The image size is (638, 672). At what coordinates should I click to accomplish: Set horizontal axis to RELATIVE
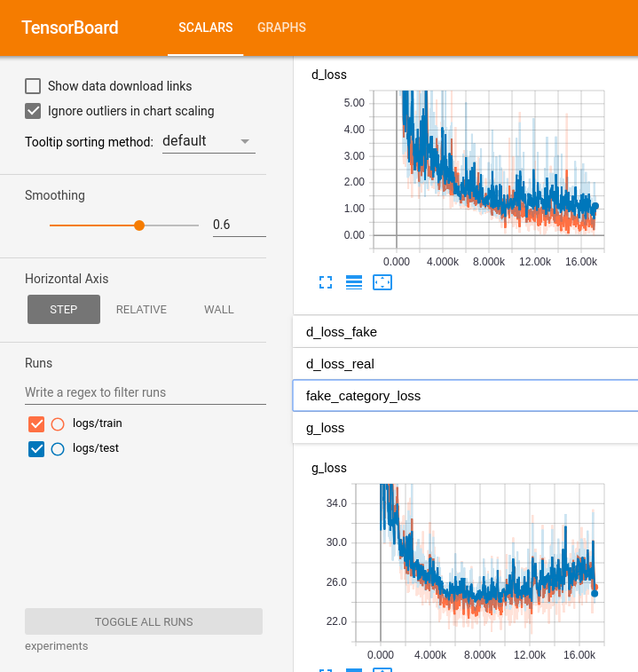[141, 310]
